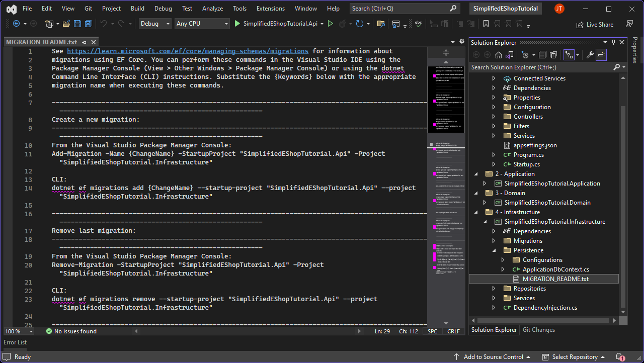Collapse the 4 - Infrastructure solution folder
This screenshot has width=644, height=363.
click(x=475, y=212)
